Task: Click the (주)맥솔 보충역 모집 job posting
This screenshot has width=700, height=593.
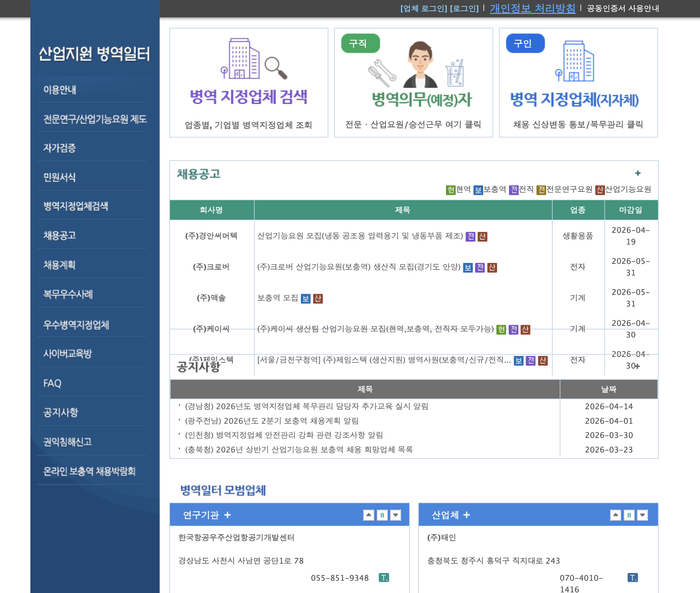Action: [279, 298]
